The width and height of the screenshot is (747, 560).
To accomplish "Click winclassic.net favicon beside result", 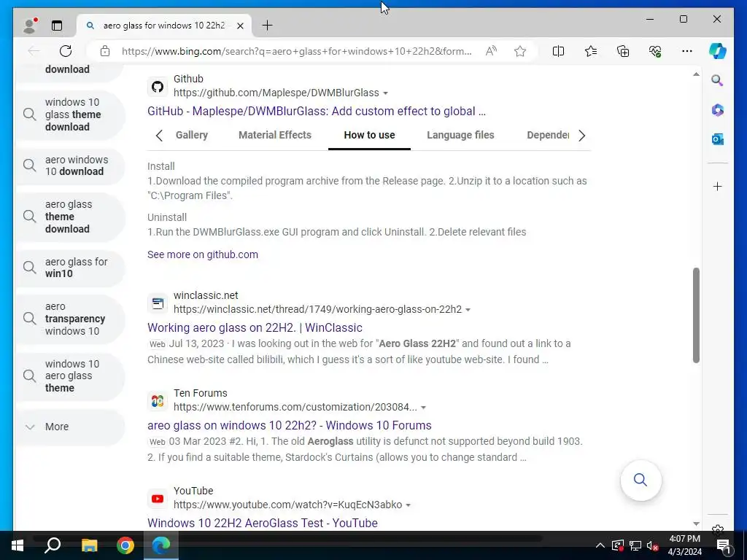I will 158,303.
